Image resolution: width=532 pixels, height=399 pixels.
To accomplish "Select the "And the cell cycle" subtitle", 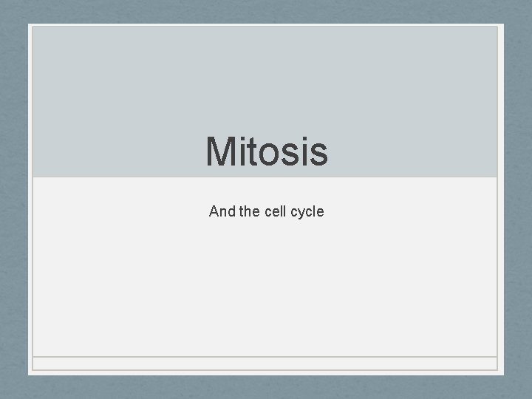I will 266,211.
